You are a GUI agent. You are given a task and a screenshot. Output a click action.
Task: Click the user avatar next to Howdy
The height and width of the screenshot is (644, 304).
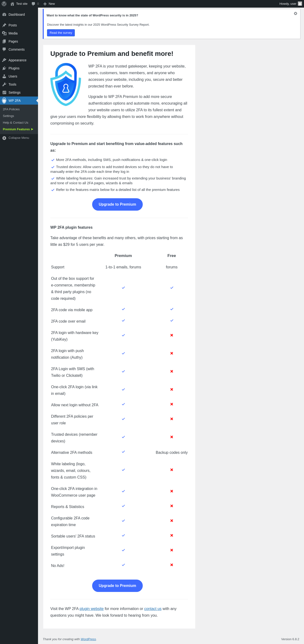(x=300, y=4)
